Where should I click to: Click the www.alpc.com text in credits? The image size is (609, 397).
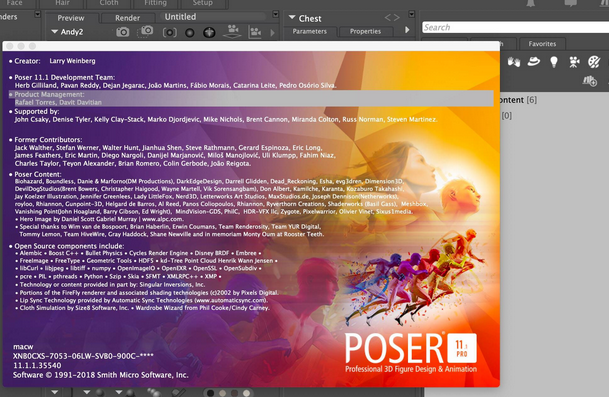[162, 219]
